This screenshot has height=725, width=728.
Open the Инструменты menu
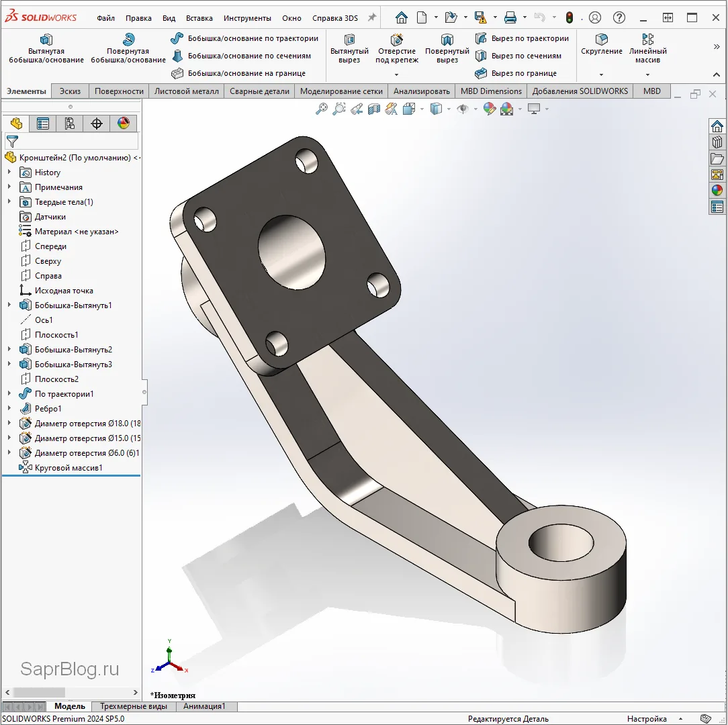coord(247,18)
